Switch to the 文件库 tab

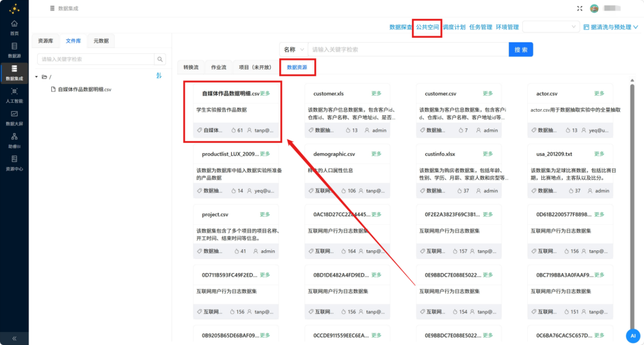pos(73,41)
